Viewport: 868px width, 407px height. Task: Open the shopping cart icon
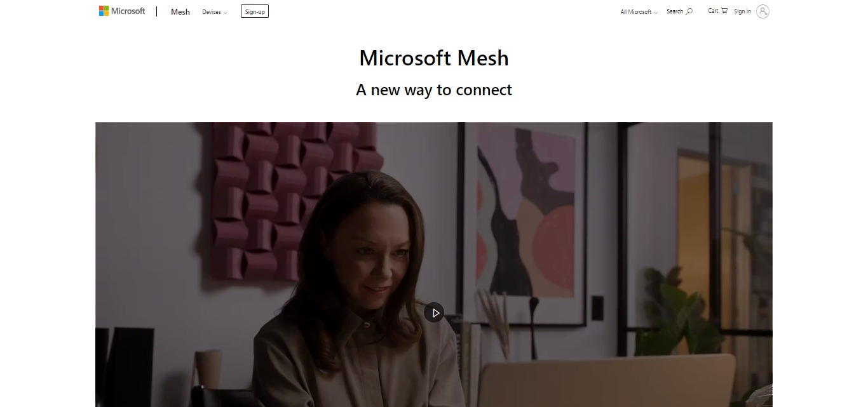[724, 11]
